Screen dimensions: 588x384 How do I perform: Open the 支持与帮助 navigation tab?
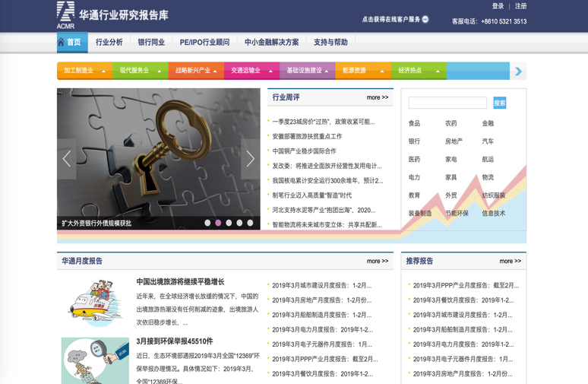[330, 42]
